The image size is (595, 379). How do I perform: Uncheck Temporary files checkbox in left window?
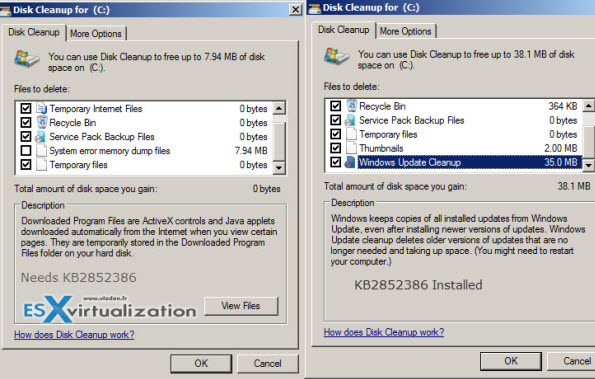point(26,165)
